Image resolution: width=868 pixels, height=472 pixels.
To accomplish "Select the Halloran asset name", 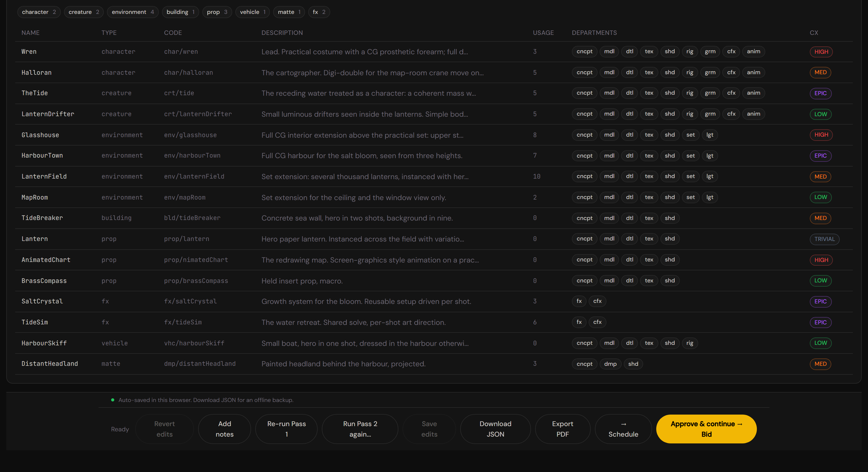I will [x=36, y=72].
